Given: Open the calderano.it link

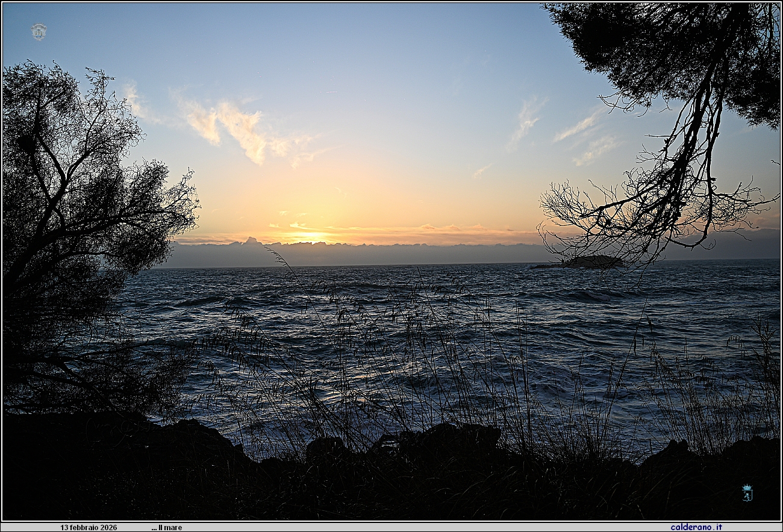Looking at the screenshot, I should [x=696, y=527].
